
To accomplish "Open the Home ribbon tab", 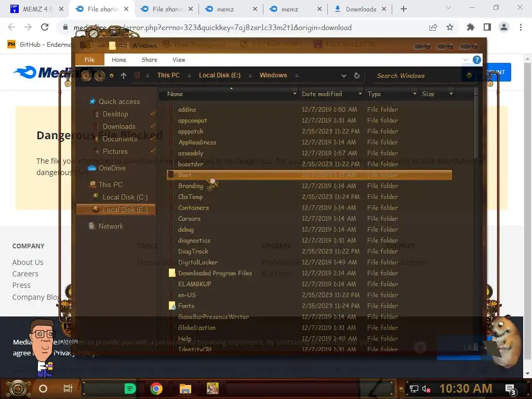I will pyautogui.click(x=119, y=60).
